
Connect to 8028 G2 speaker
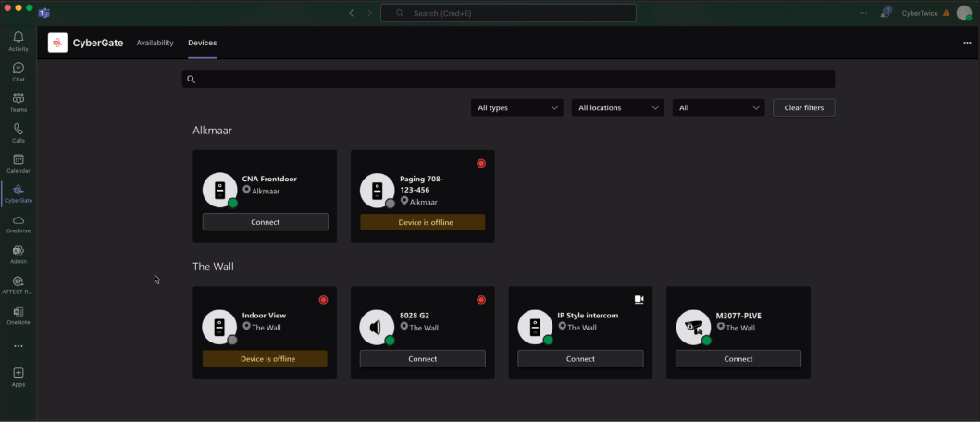pos(423,358)
